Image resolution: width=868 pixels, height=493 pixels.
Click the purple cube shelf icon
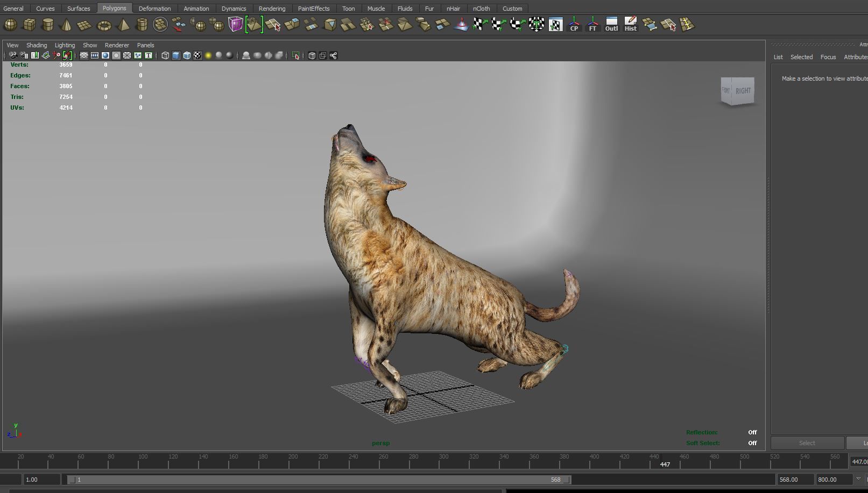(235, 25)
